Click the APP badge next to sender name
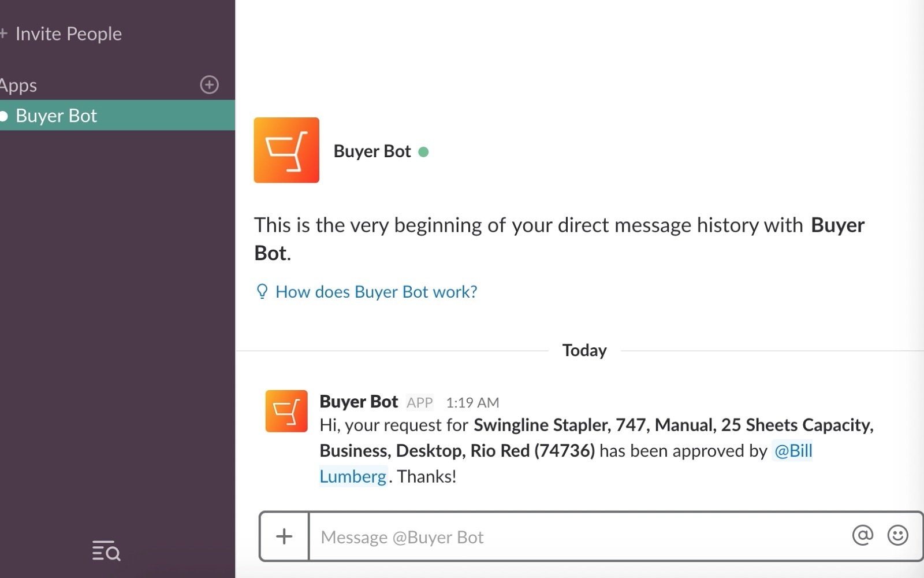924x578 pixels. coord(420,403)
